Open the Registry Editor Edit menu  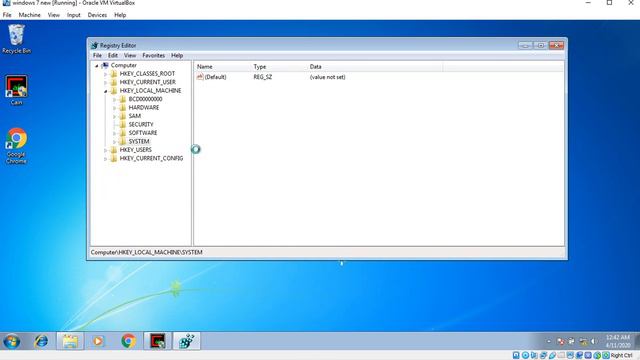click(113, 56)
